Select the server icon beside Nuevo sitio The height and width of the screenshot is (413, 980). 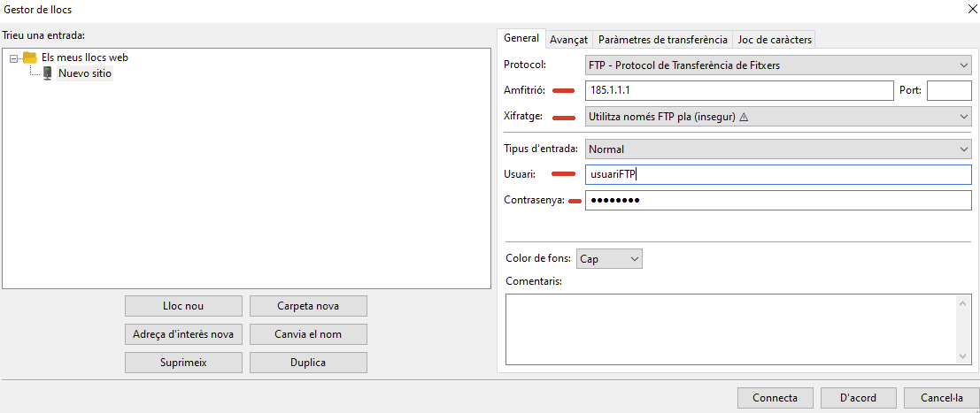click(48, 73)
